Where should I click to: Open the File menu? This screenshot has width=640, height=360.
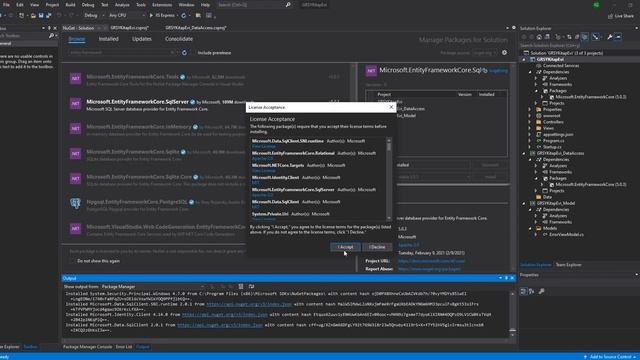point(6,5)
